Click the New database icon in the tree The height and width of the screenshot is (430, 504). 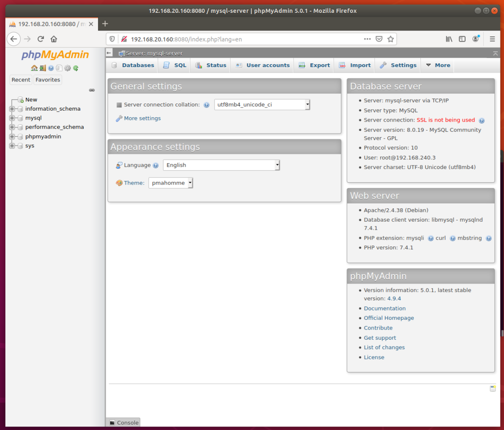click(21, 100)
